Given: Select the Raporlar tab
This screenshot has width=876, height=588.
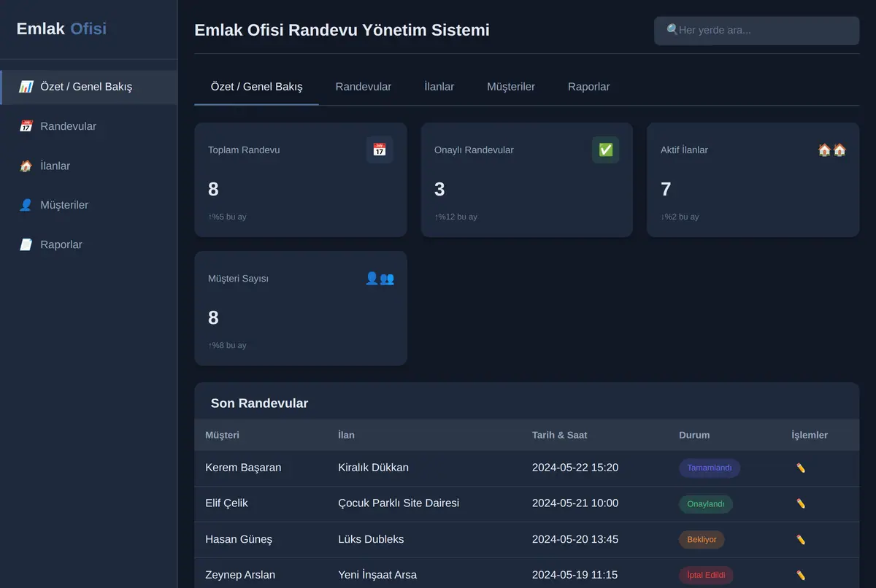Looking at the screenshot, I should point(589,87).
